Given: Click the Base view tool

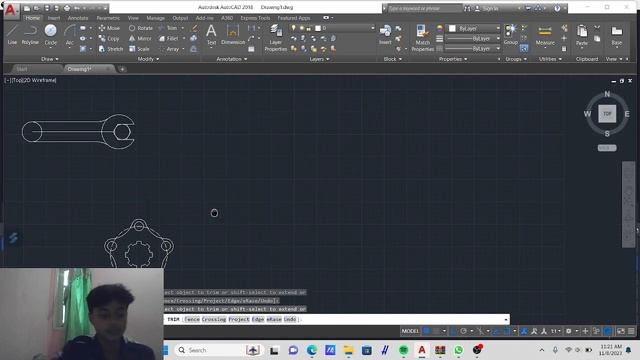Looking at the screenshot, I should pyautogui.click(x=616, y=35).
